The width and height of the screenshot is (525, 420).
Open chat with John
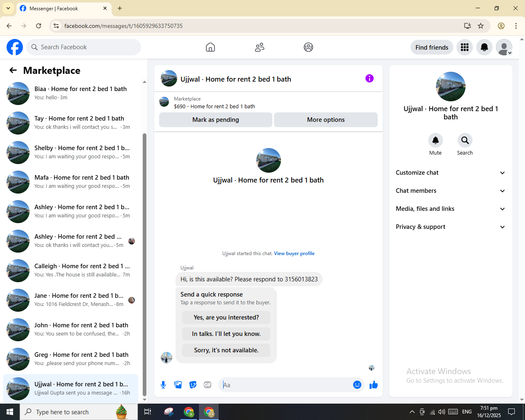(71, 330)
